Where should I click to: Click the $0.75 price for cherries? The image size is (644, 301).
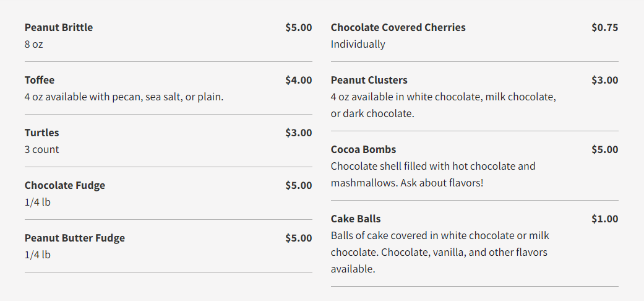pos(604,27)
